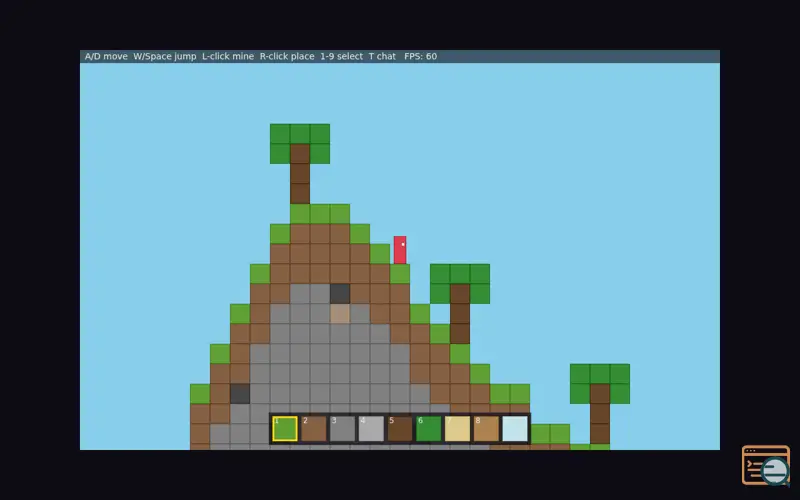Mine the tan ore block inside the stone

(x=340, y=314)
